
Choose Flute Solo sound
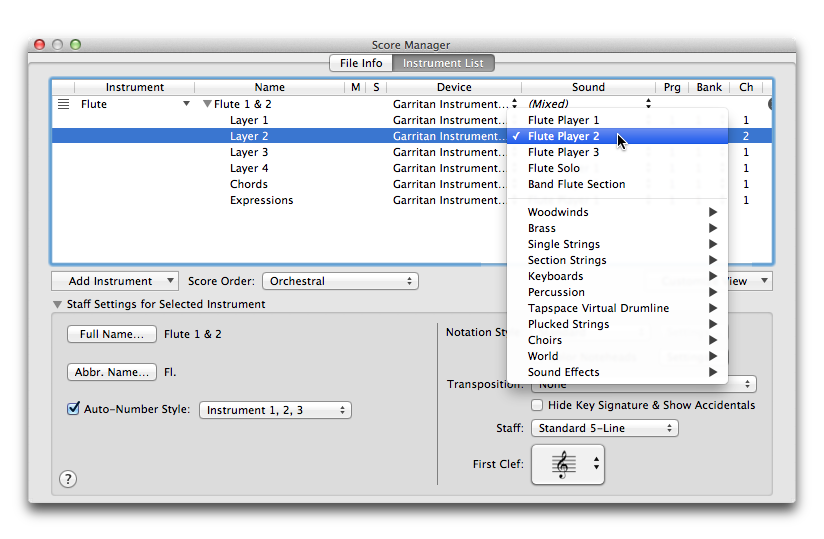[617, 168]
